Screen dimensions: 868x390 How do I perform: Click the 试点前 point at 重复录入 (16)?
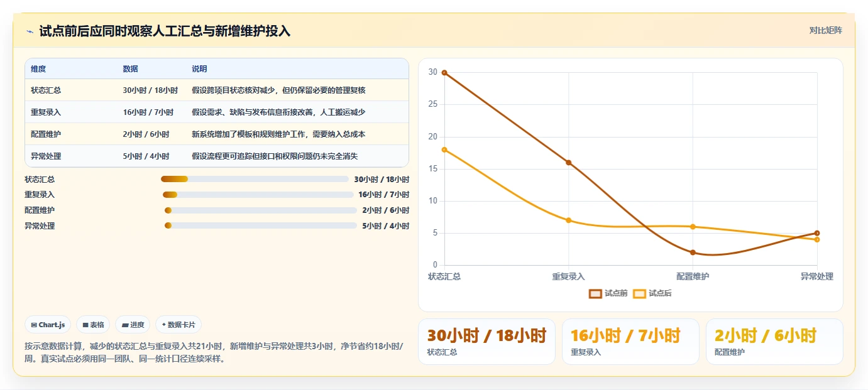[569, 163]
